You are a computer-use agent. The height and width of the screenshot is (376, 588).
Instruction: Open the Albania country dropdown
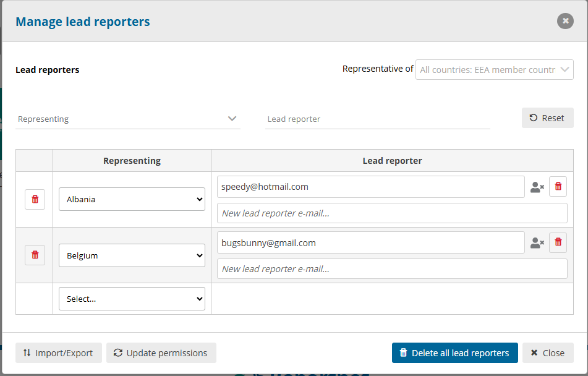132,199
